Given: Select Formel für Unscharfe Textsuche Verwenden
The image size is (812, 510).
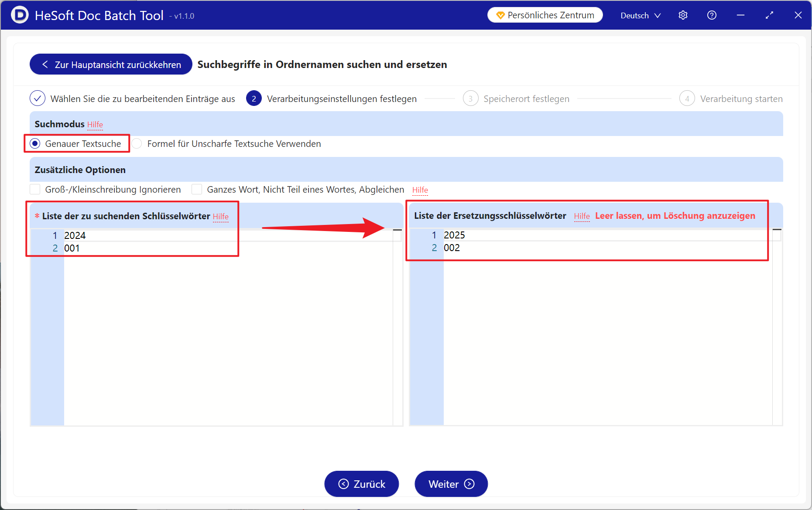Looking at the screenshot, I should pyautogui.click(x=137, y=143).
